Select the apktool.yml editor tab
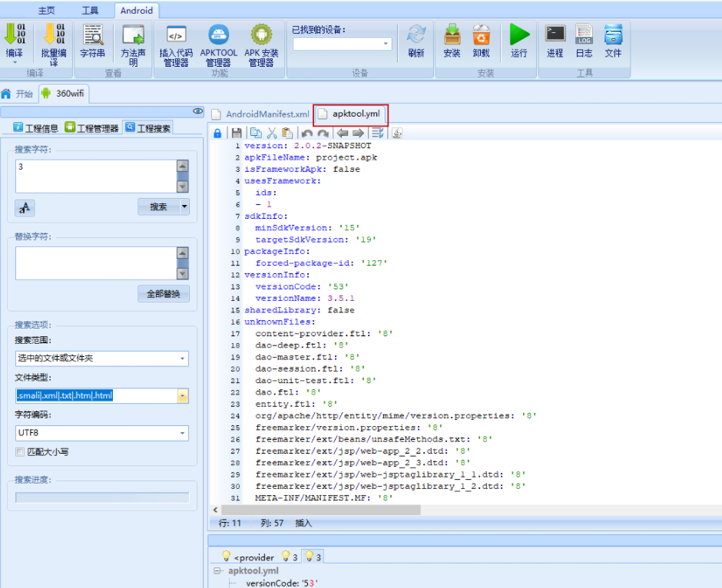The height and width of the screenshot is (588, 722). 351,114
